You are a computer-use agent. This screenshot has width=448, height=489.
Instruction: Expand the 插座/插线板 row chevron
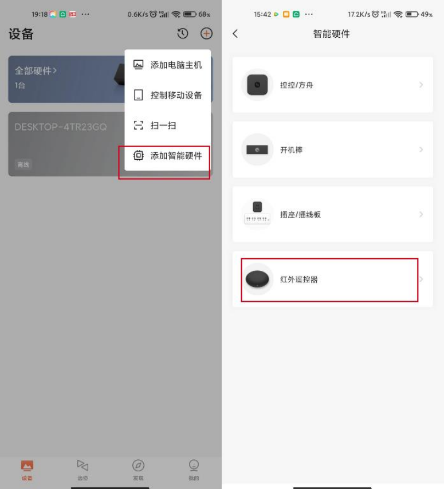click(x=421, y=214)
